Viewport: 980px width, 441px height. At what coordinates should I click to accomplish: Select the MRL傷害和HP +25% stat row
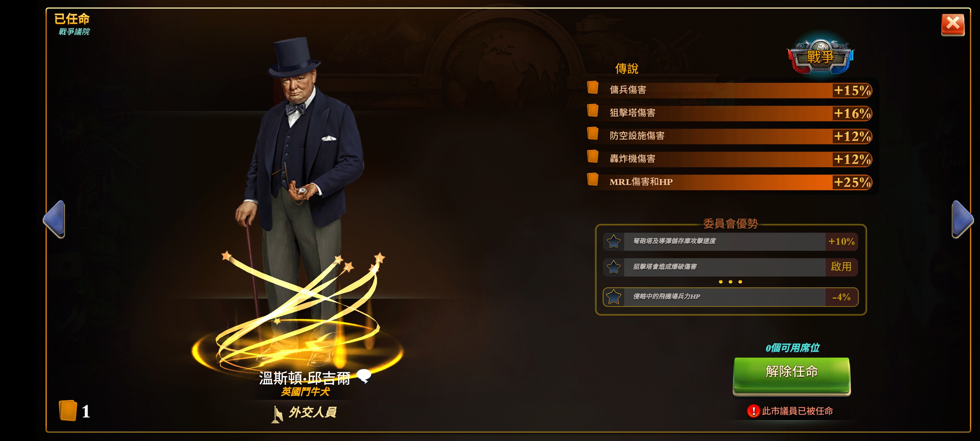click(x=729, y=182)
